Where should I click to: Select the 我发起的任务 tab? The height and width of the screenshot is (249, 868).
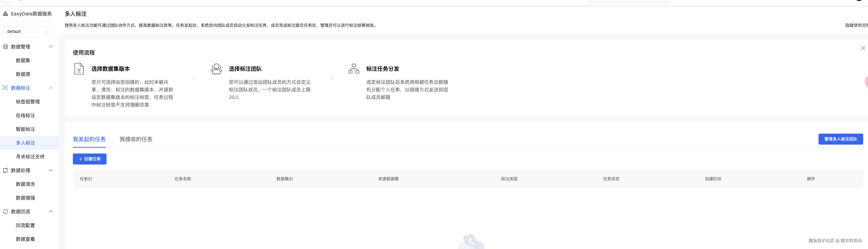(89, 139)
